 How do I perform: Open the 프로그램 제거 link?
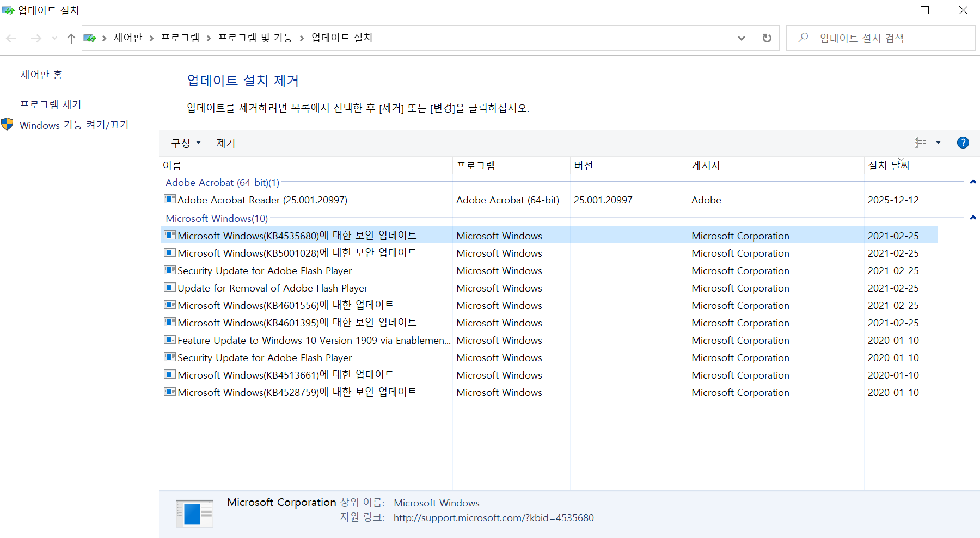[51, 104]
